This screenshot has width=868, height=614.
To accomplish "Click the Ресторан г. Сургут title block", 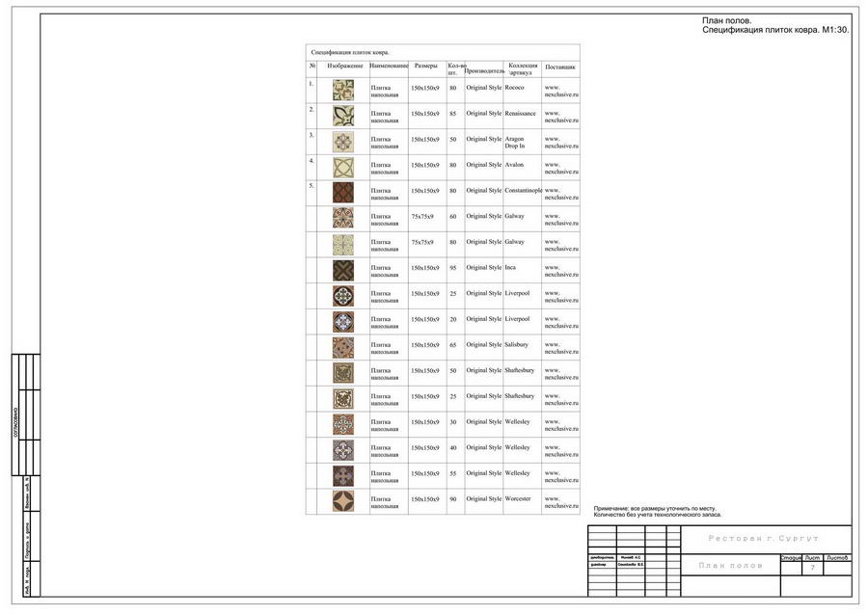I will pyautogui.click(x=764, y=538).
